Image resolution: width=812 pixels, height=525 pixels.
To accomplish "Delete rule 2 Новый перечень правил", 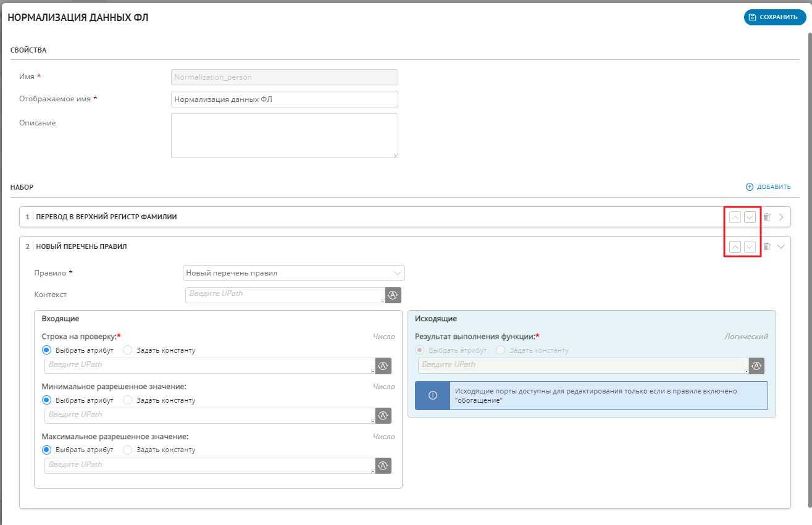I will 766,246.
